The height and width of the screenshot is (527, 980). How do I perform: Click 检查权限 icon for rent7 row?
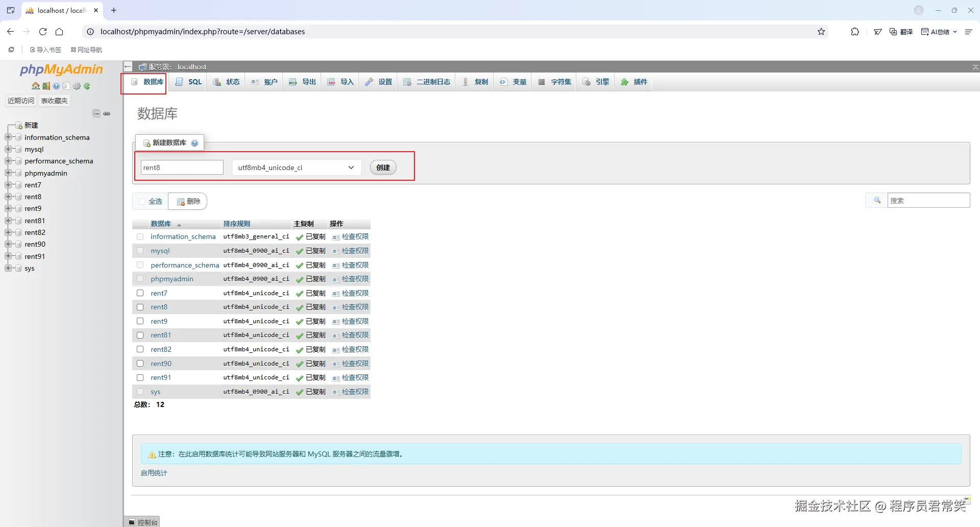pyautogui.click(x=336, y=294)
